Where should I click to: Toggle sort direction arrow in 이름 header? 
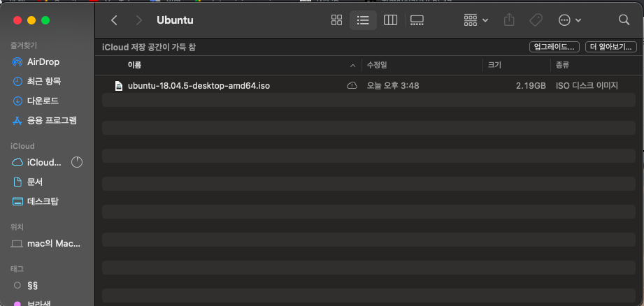point(352,66)
